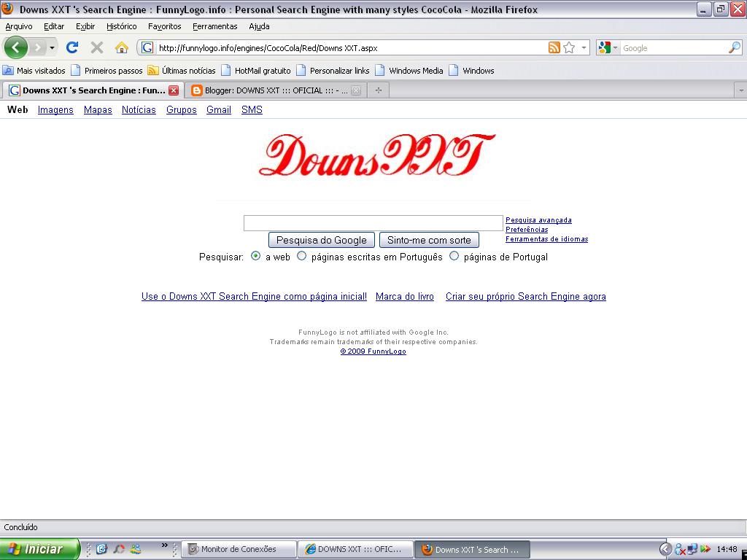Close the Blogger tab with its X

[356, 90]
